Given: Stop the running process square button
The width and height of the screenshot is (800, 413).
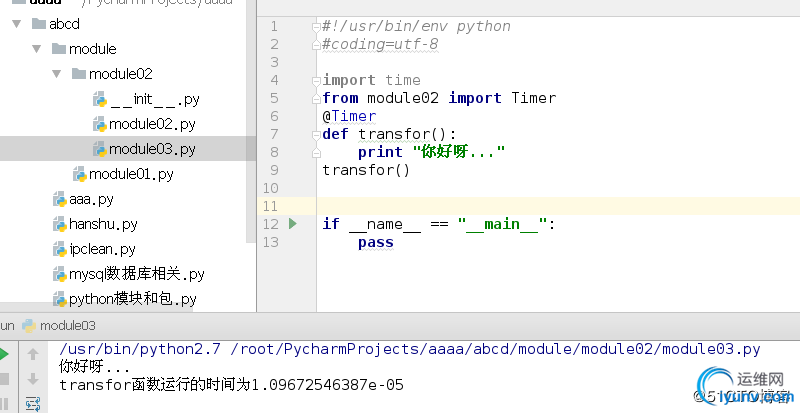Looking at the screenshot, I should (x=4, y=379).
